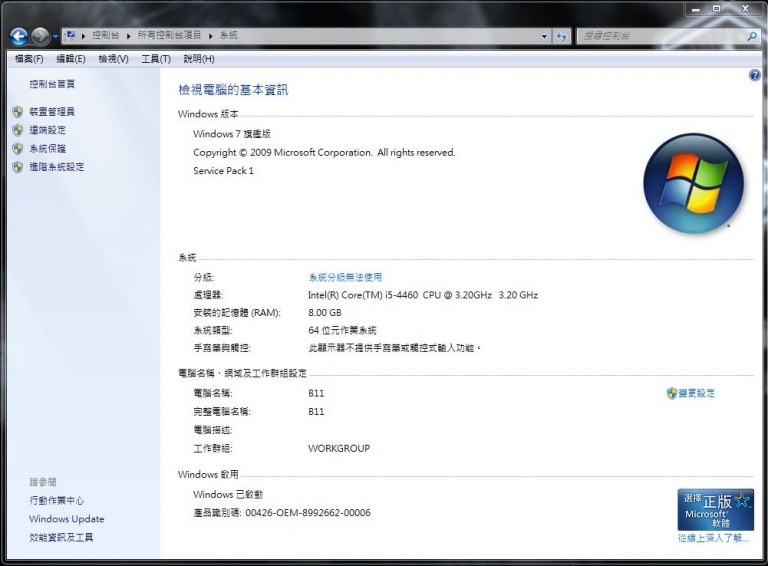Click the shield icon beside 裝置管理員

click(18, 112)
